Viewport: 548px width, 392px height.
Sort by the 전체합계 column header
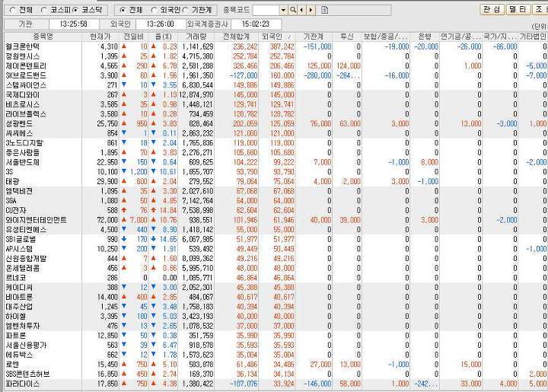[x=237, y=37]
